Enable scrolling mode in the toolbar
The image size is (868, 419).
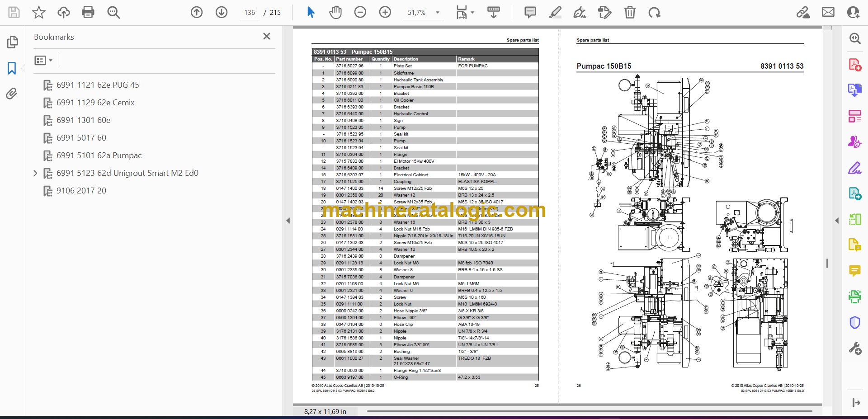[493, 12]
